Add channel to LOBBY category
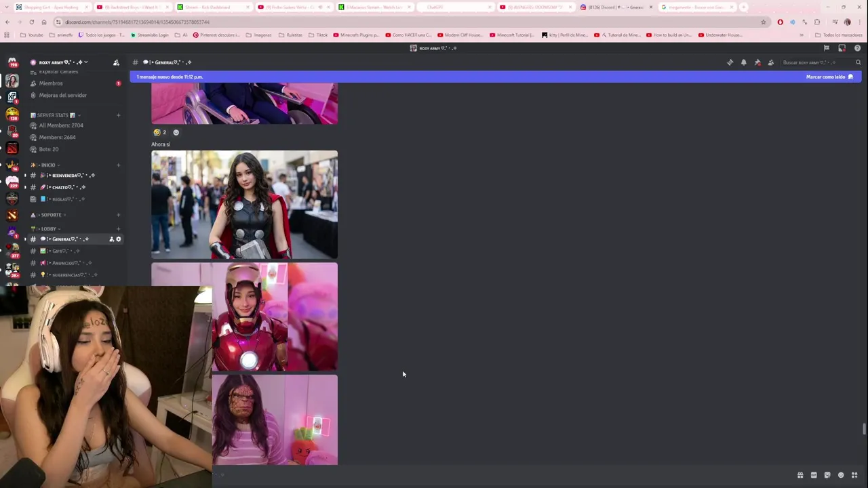The image size is (868, 488). click(118, 229)
